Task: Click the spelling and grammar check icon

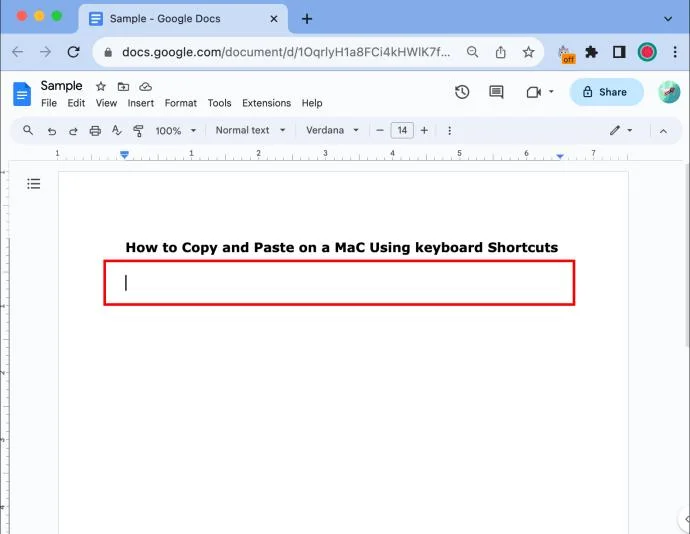Action: [x=116, y=130]
